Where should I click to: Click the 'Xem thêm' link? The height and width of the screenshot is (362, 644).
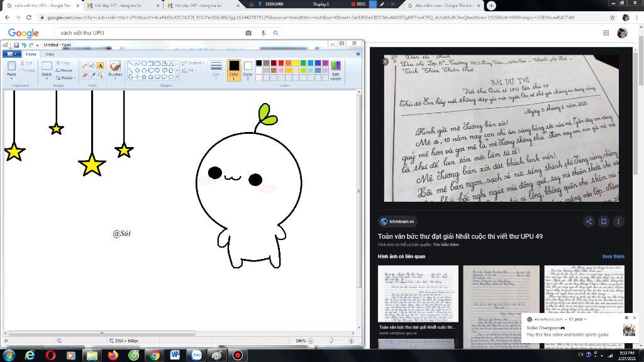tap(613, 256)
